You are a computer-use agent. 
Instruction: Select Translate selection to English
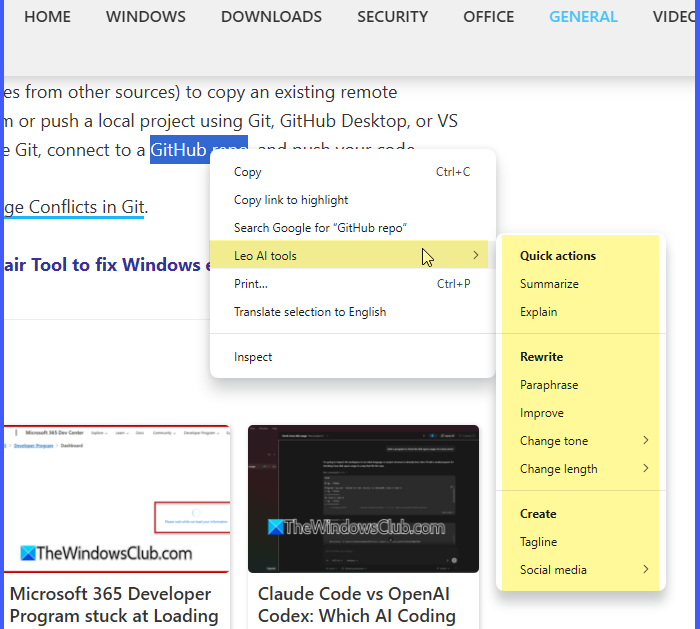pos(352,312)
